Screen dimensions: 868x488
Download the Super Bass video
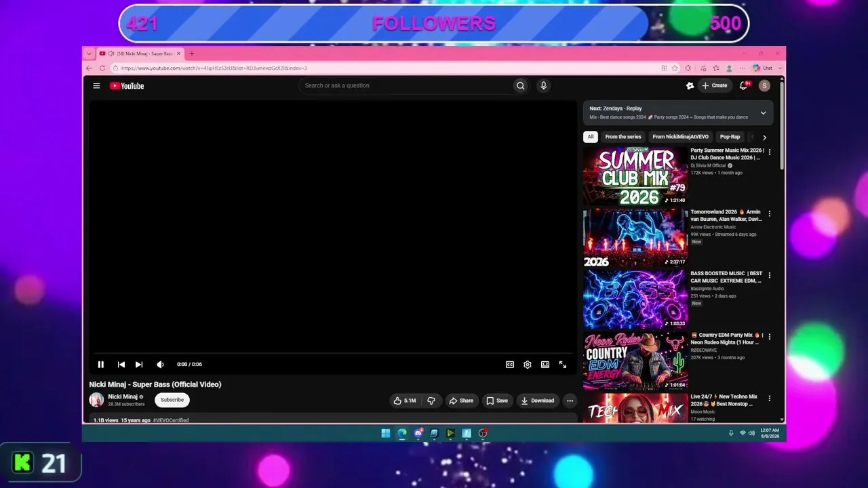[x=538, y=401]
